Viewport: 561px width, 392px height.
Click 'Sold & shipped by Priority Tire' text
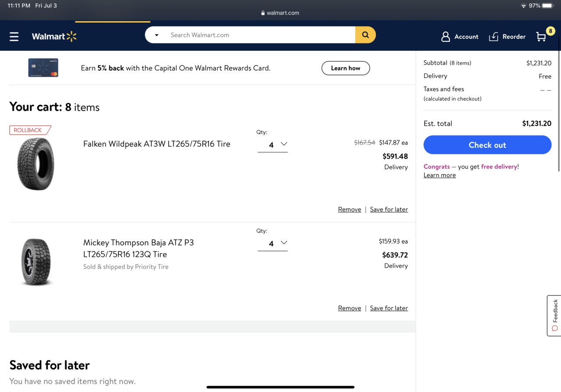tap(126, 267)
